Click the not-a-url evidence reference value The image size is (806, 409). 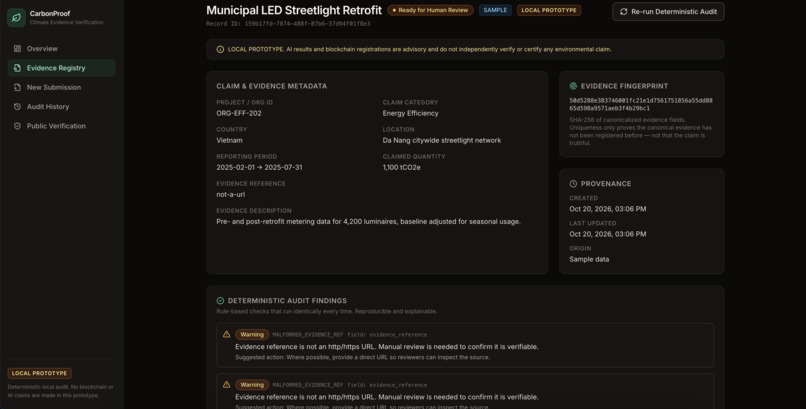point(230,195)
